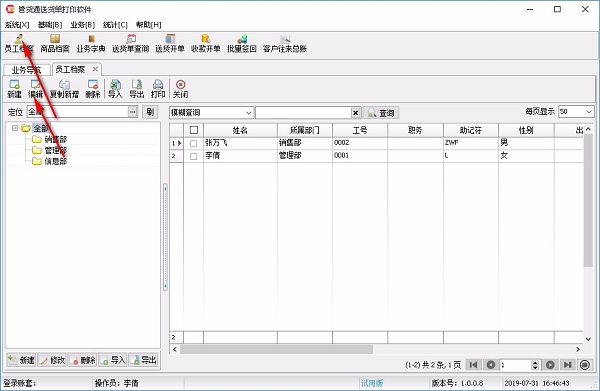This screenshot has width=600, height=391.
Task: Open 送货单查询 delivery query
Action: [130, 43]
